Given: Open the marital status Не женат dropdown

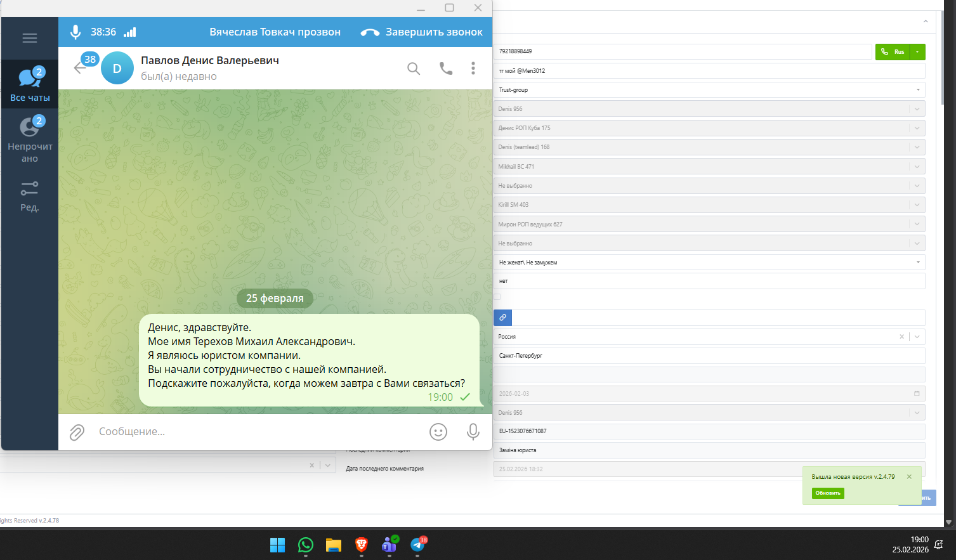Looking at the screenshot, I should [709, 263].
